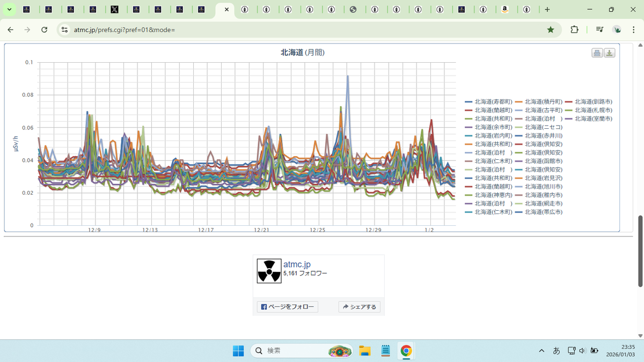Switch to the Amazon tab
Image resolution: width=644 pixels, height=362 pixels.
pos(505,10)
